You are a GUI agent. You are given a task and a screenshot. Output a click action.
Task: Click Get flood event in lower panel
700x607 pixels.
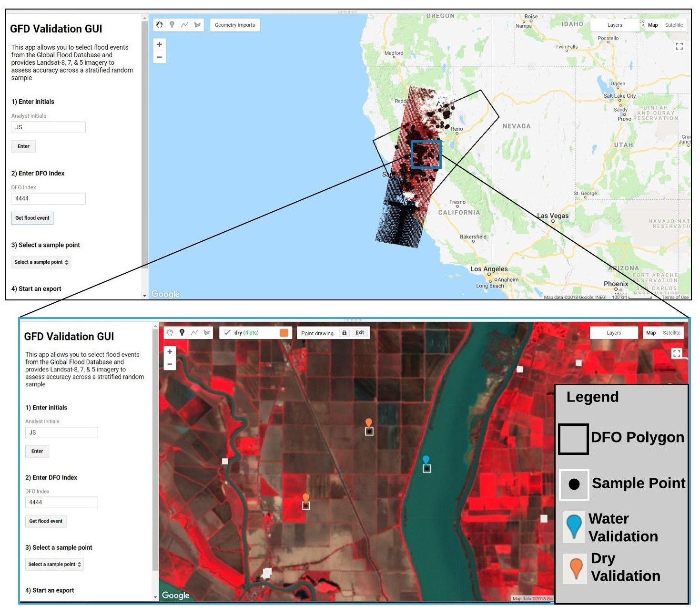tap(46, 521)
